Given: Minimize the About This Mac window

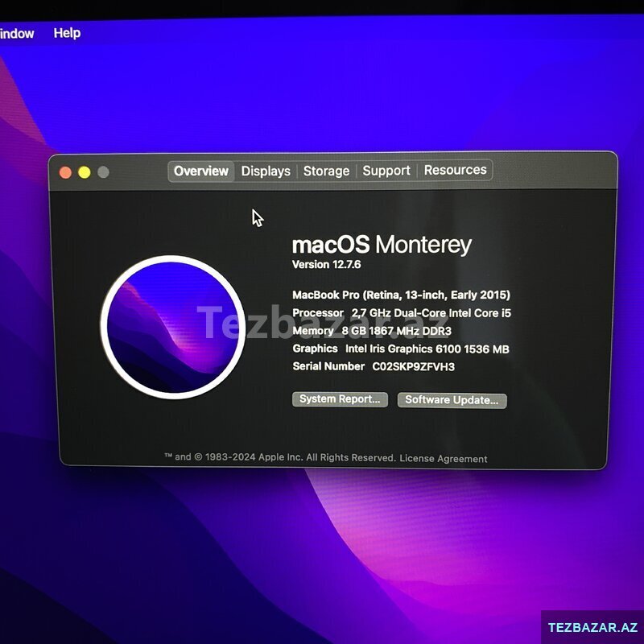Looking at the screenshot, I should coord(85,172).
